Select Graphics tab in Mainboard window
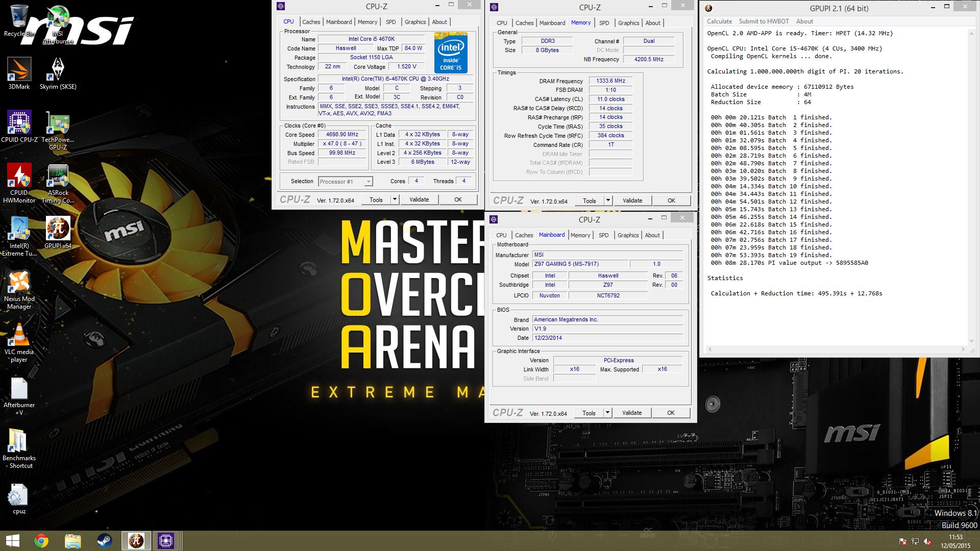Screen dimensions: 980x551 (628, 235)
